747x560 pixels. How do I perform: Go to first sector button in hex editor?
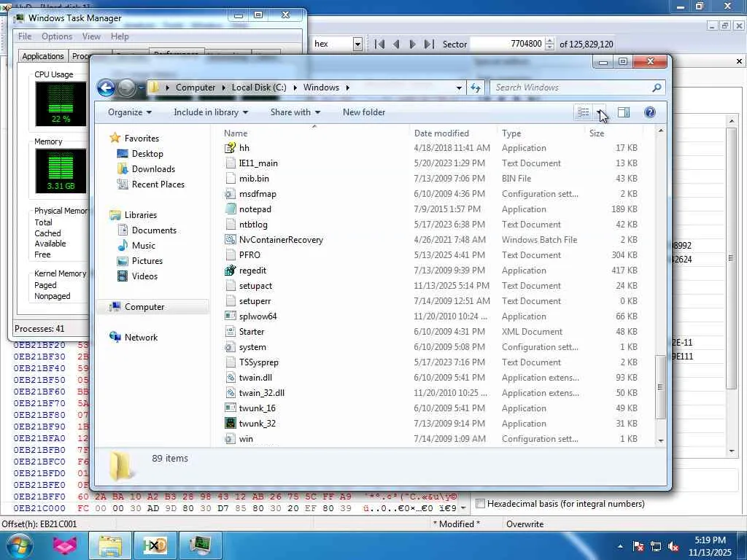(379, 44)
